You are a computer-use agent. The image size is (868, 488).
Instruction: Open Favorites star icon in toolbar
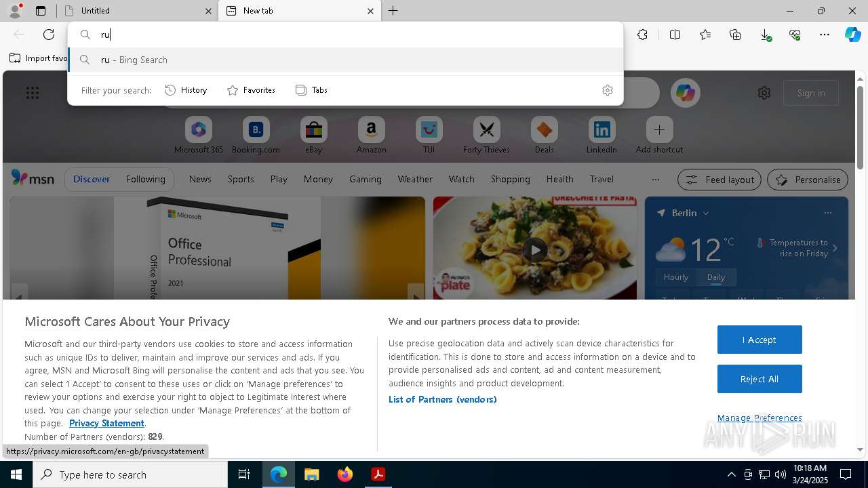pos(705,35)
